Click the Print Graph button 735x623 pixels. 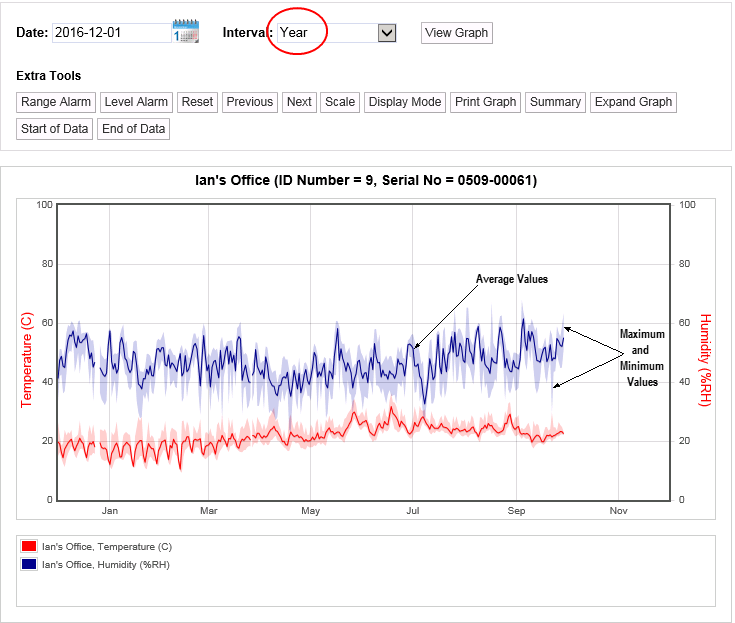pyautogui.click(x=486, y=102)
